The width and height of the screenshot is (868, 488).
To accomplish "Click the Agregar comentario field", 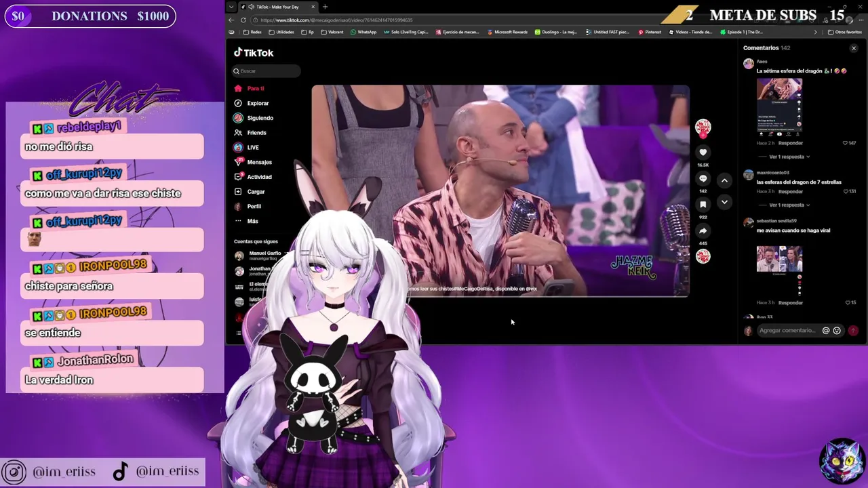I will [788, 330].
